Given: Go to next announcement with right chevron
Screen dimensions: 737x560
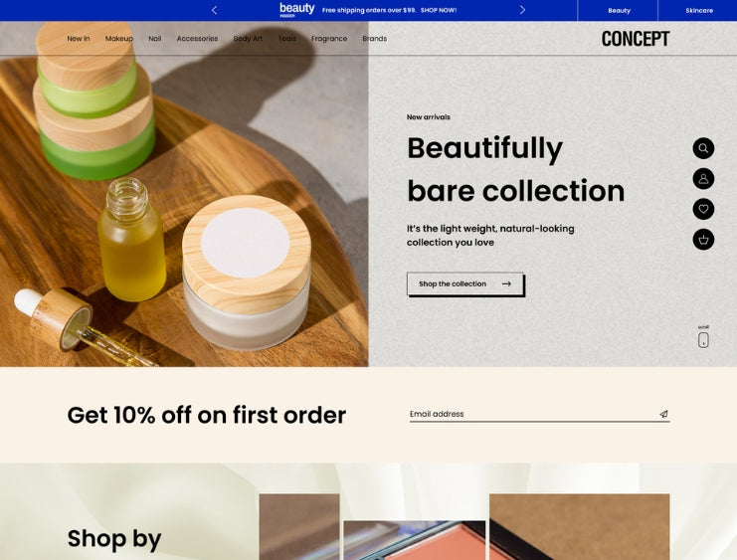Looking at the screenshot, I should (522, 10).
